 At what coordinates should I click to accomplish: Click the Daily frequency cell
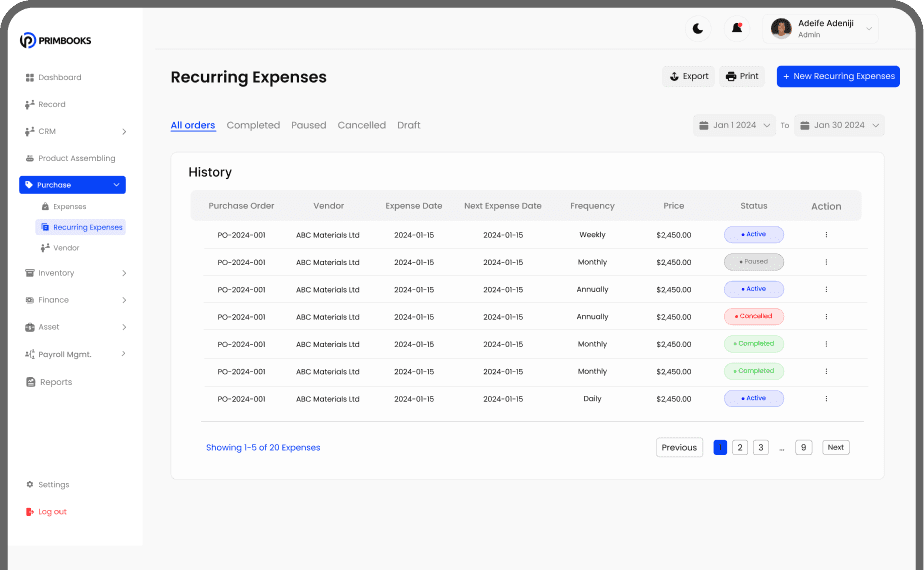(592, 398)
